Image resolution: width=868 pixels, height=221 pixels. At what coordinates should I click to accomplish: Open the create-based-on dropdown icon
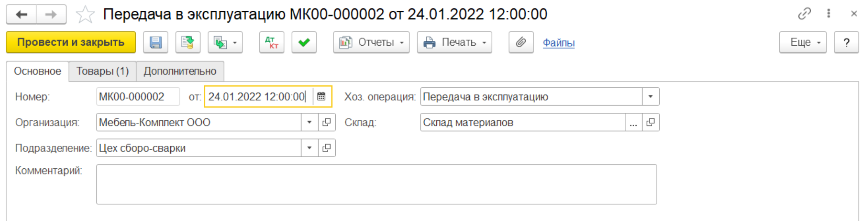point(225,42)
